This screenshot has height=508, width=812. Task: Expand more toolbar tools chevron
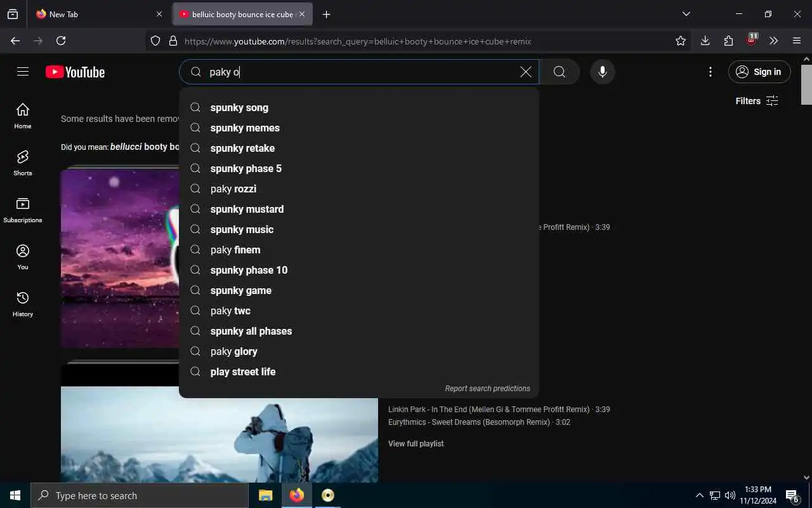pyautogui.click(x=773, y=41)
